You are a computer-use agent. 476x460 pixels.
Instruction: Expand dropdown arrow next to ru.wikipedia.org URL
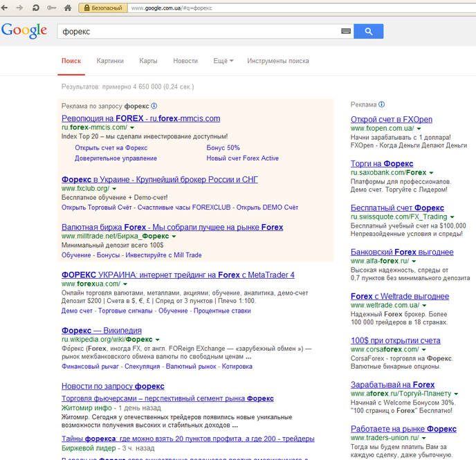[x=157, y=340]
